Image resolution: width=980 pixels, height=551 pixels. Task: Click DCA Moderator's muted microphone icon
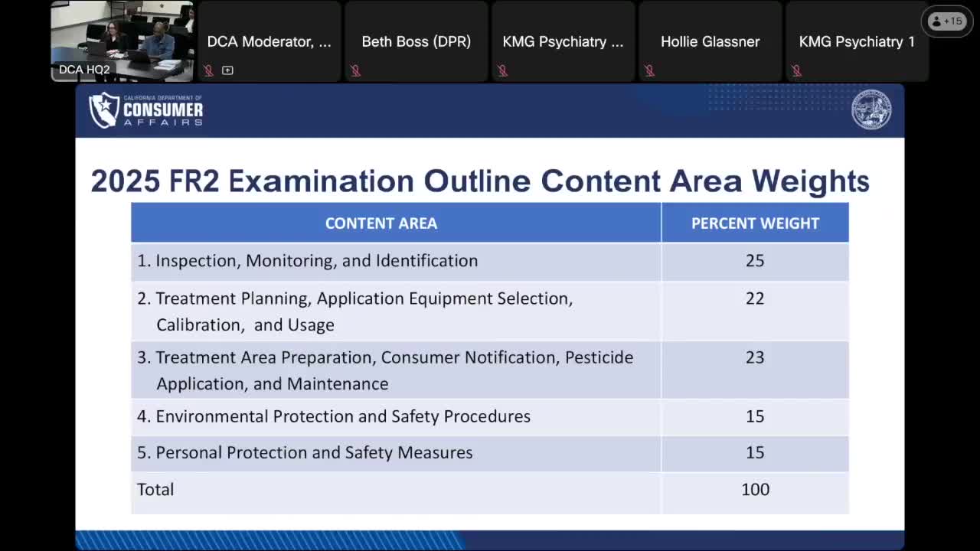(207, 70)
